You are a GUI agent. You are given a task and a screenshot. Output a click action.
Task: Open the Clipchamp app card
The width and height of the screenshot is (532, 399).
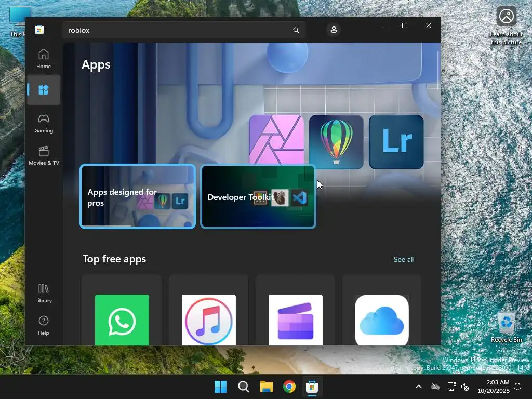(295, 310)
